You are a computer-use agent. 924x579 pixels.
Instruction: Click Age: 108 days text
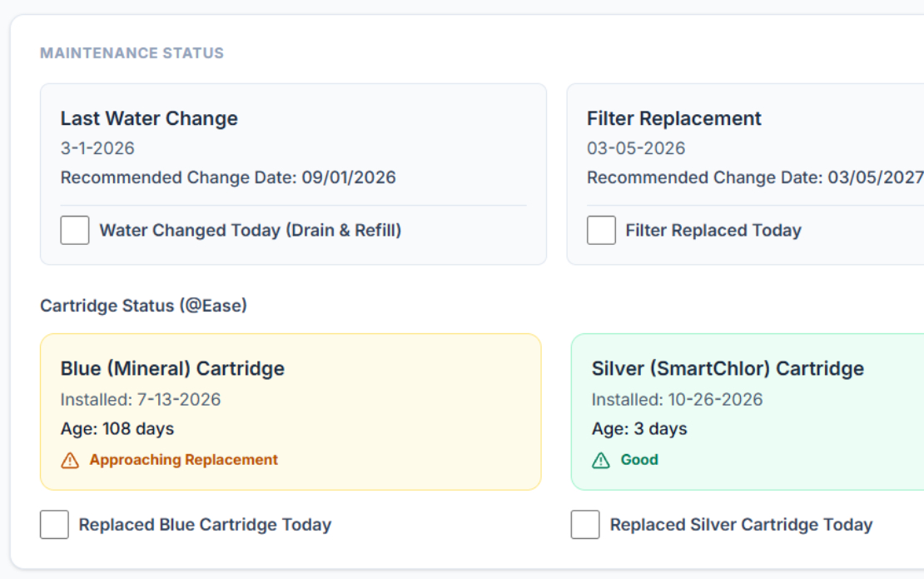click(x=117, y=429)
